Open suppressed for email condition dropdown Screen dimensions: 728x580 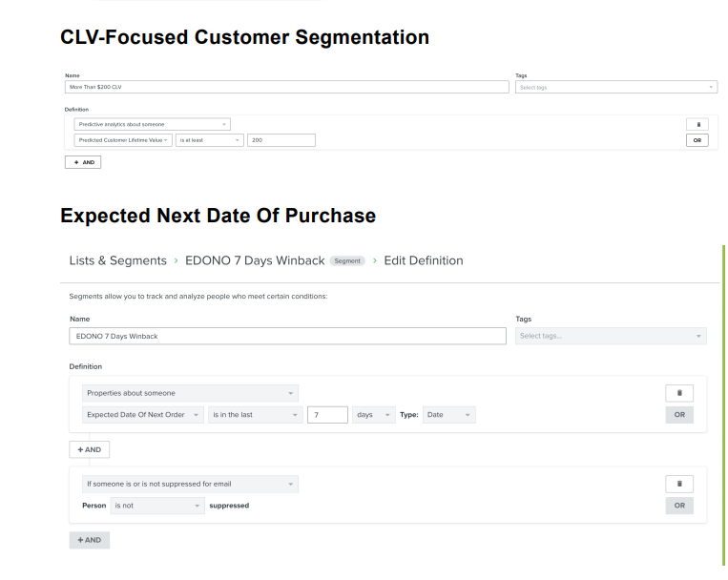pos(191,484)
